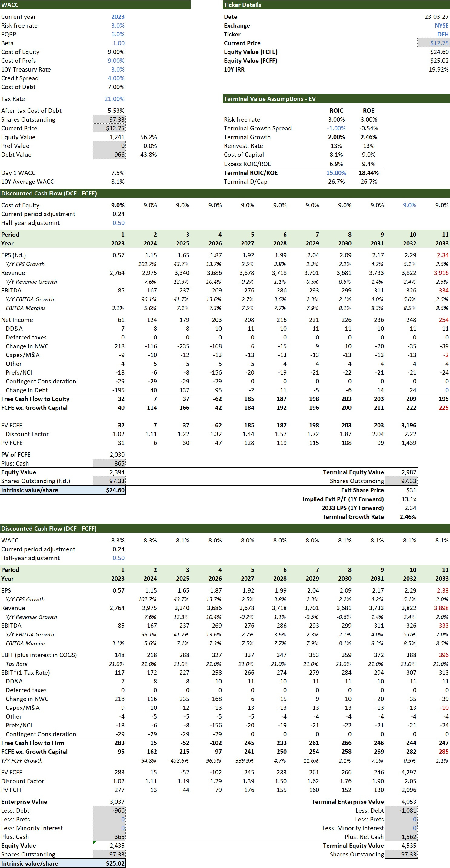Click the Terminal Value Assumptions - EV header
This screenshot has height=868, width=450.
tap(336, 99)
